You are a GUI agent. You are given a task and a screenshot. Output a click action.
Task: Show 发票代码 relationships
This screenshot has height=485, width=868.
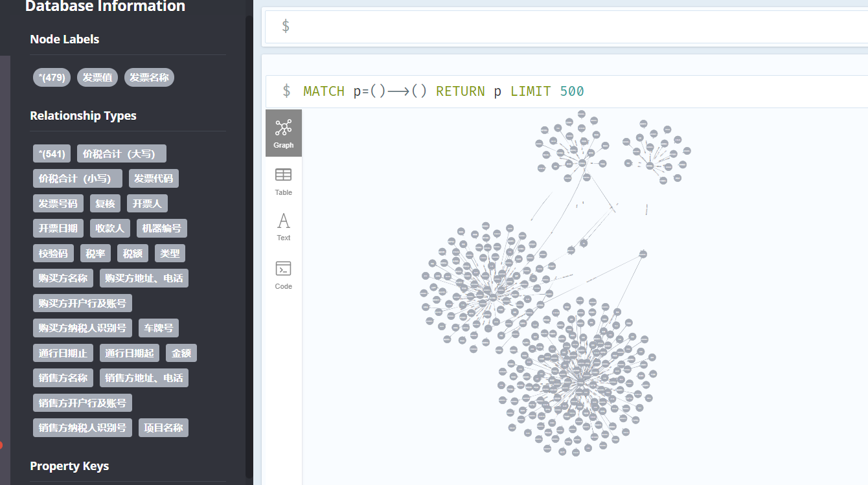(x=154, y=178)
